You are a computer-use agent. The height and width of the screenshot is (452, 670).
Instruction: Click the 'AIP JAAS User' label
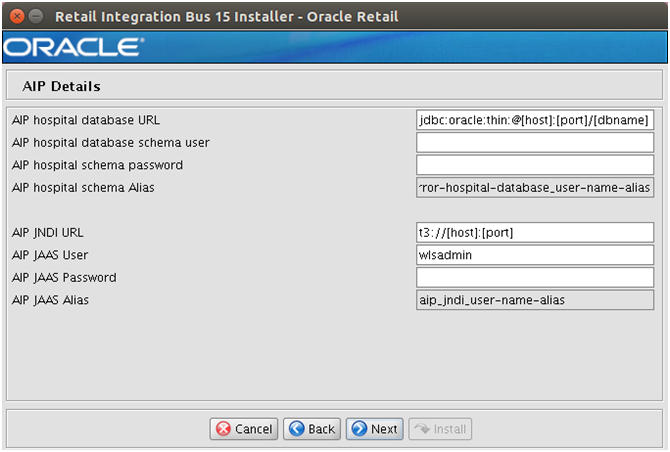click(x=50, y=255)
